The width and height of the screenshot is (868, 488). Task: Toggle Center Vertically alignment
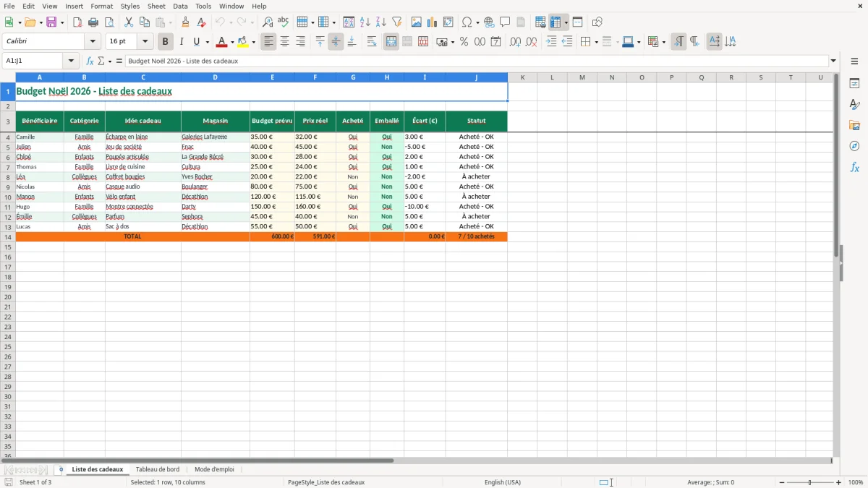pos(336,42)
